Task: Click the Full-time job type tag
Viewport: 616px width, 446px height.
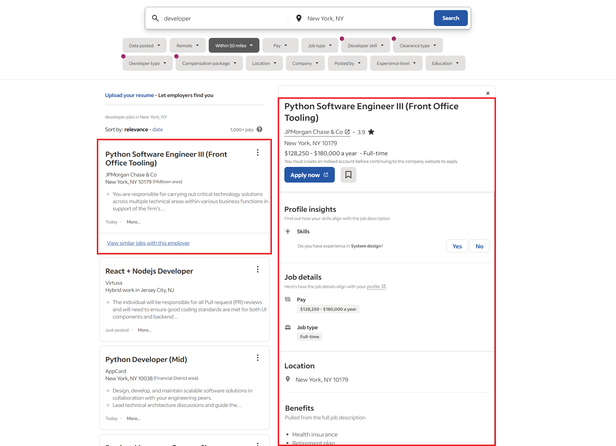Action: click(310, 337)
